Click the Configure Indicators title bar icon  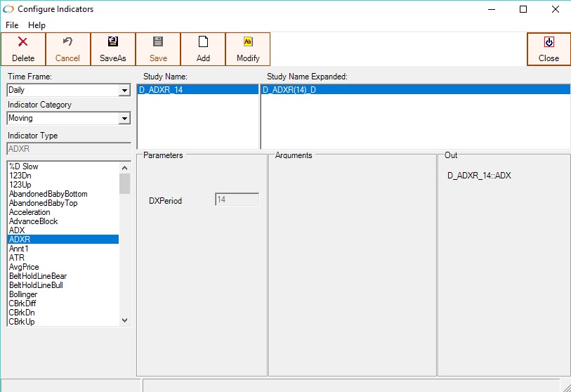(8, 9)
